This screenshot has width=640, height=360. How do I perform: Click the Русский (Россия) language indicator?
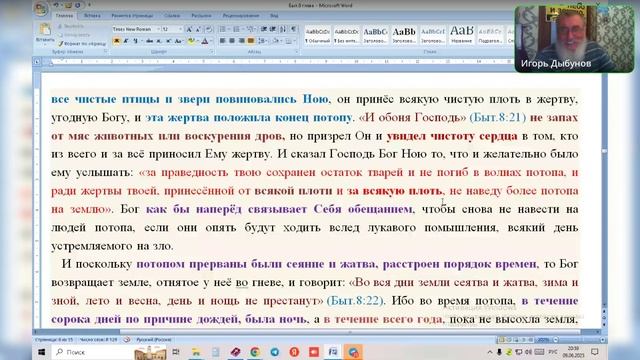coord(154,340)
